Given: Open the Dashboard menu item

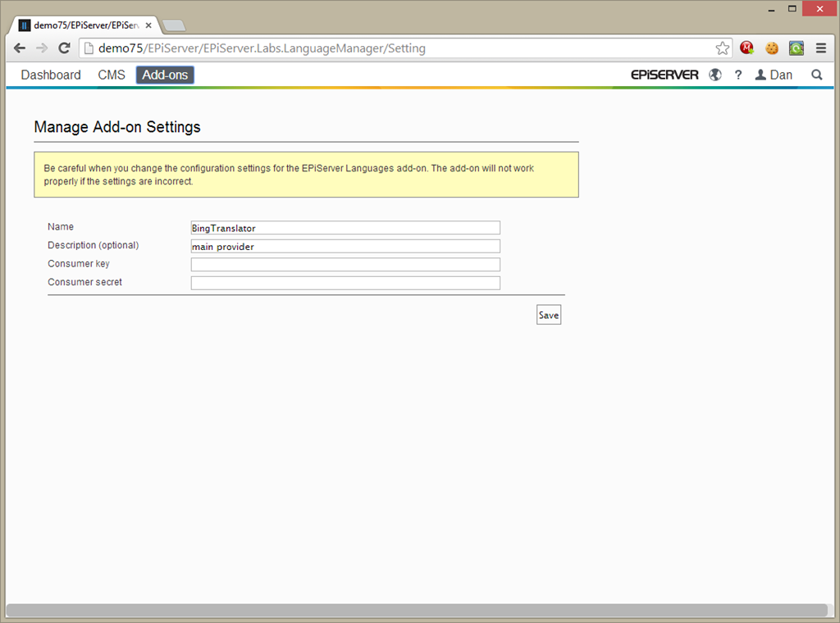Looking at the screenshot, I should pos(51,75).
